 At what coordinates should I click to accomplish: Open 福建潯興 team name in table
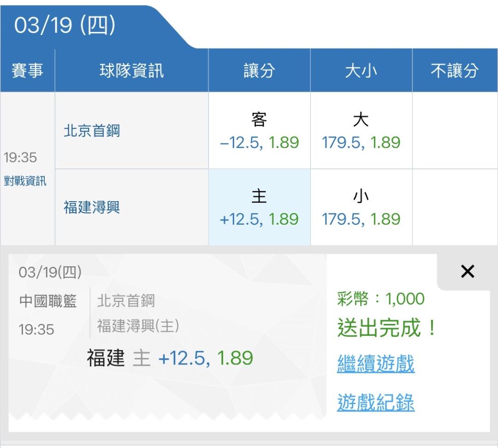tap(92, 207)
